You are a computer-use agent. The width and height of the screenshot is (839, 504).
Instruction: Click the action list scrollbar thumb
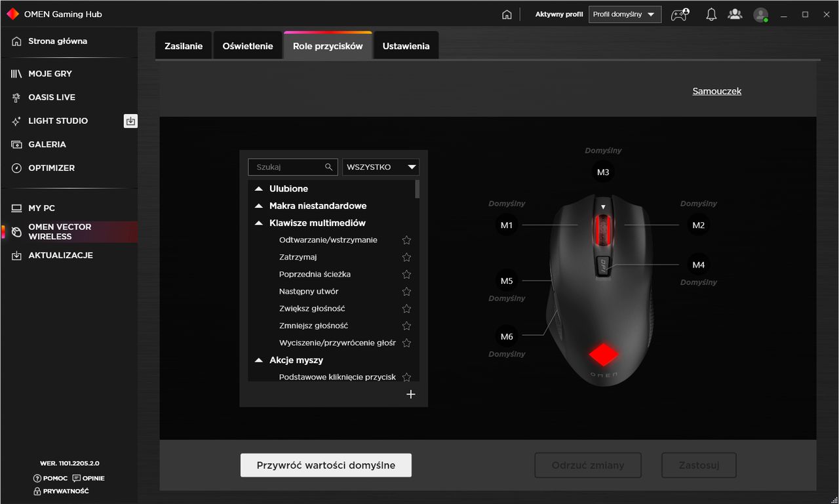(418, 189)
